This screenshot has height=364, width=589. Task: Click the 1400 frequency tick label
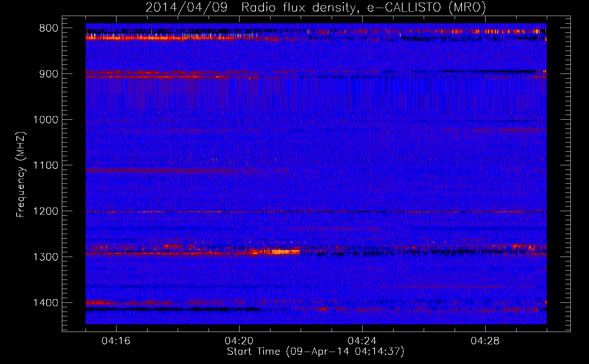pos(46,303)
